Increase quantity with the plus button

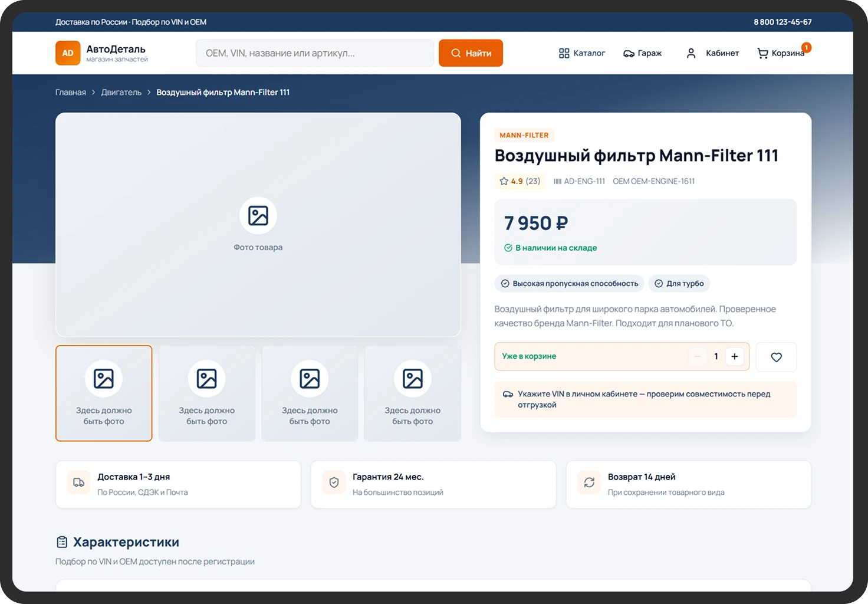735,356
